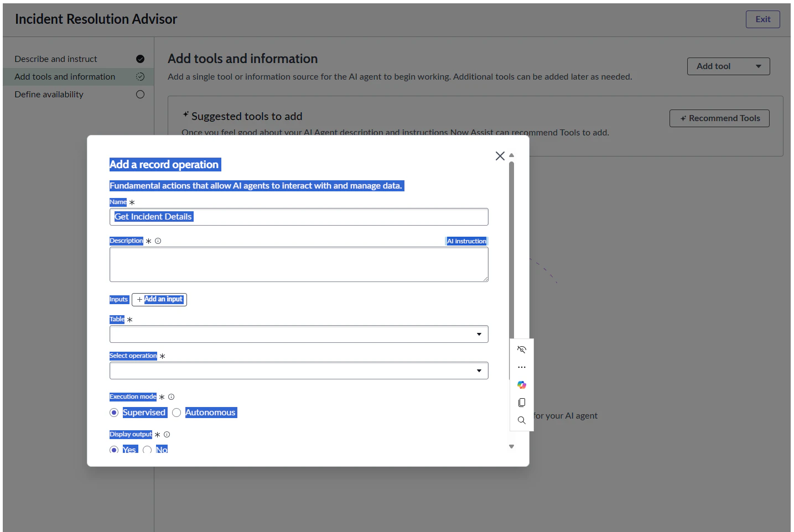Click into the Description text area
The height and width of the screenshot is (532, 794).
point(299,264)
